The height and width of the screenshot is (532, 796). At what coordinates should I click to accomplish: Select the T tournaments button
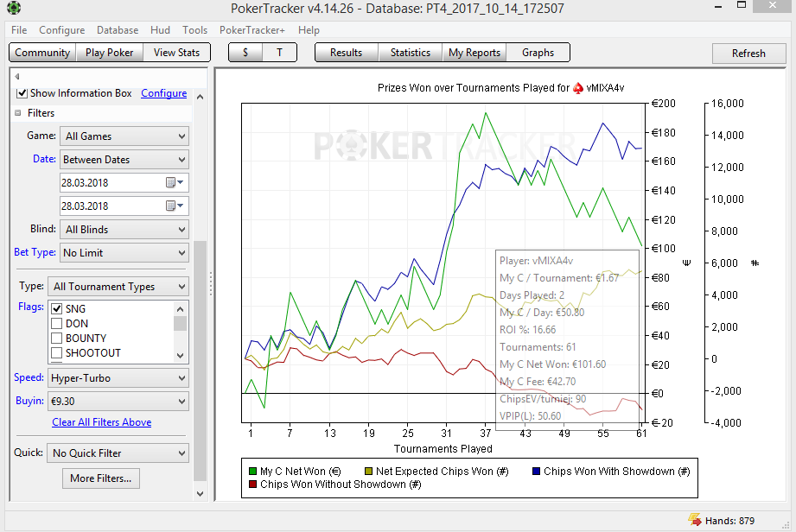(279, 52)
